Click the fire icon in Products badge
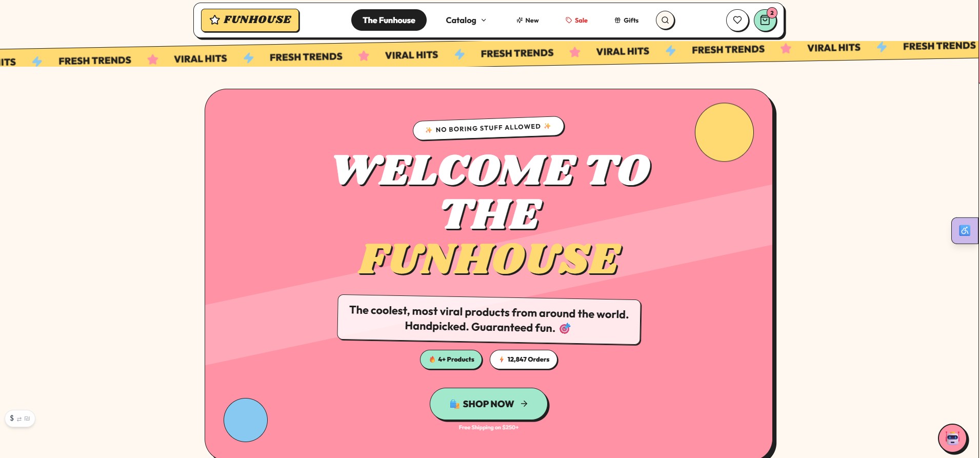Image resolution: width=980 pixels, height=458 pixels. point(432,360)
